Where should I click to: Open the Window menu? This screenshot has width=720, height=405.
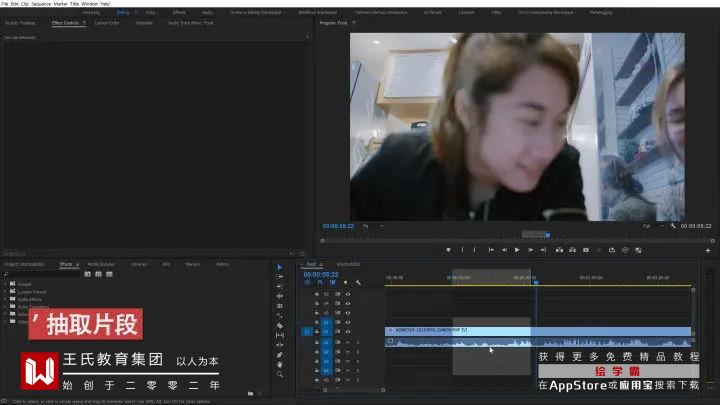(x=90, y=3)
